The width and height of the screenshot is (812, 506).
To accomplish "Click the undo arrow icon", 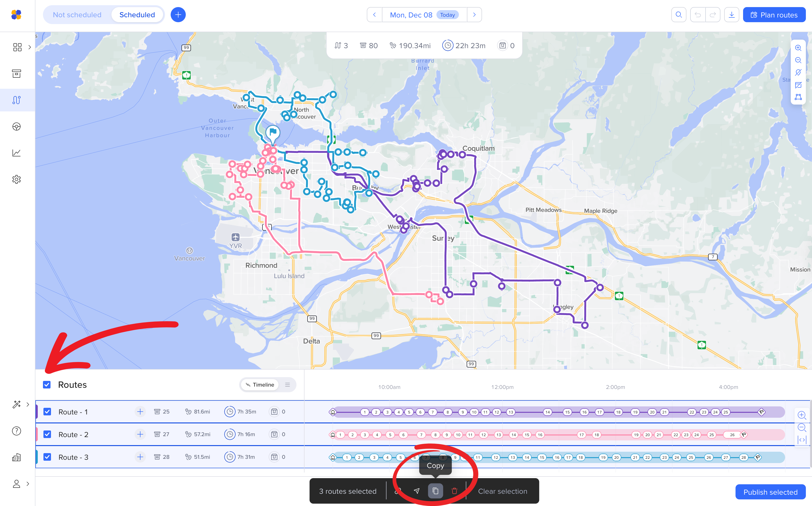I will point(698,15).
